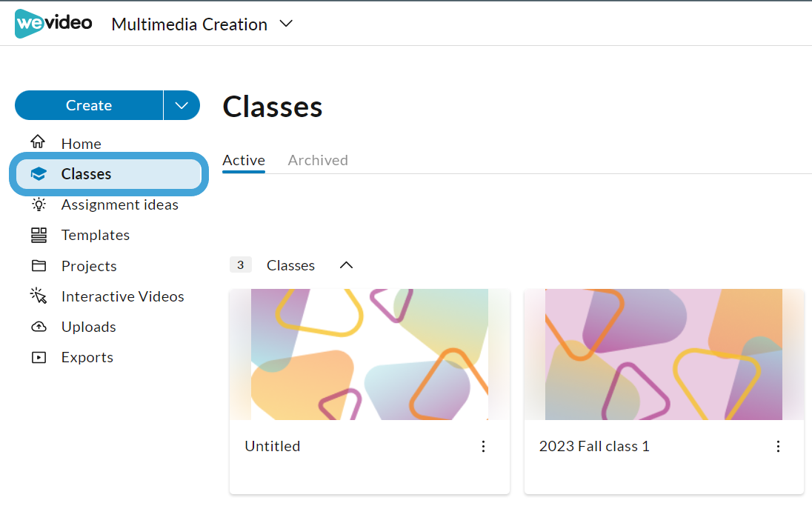Click the Assignment ideas lightbulb icon

[x=39, y=204]
